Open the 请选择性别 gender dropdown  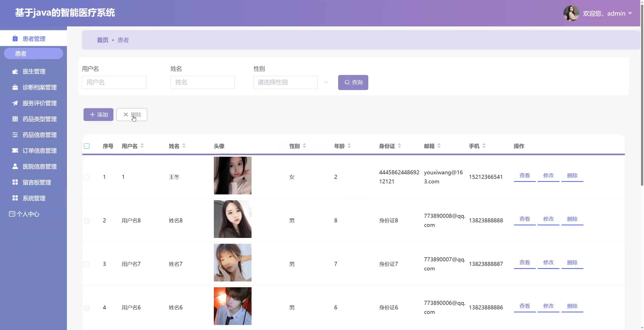tap(286, 82)
